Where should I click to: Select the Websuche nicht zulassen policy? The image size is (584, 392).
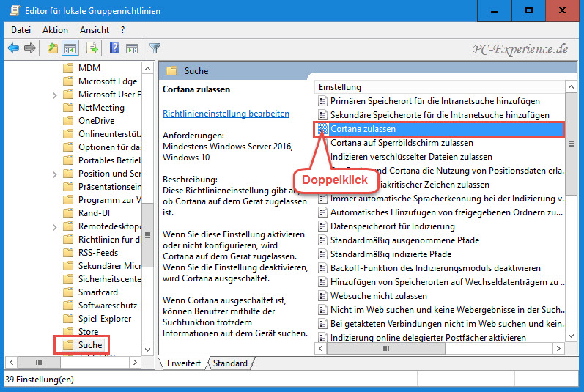coord(378,296)
